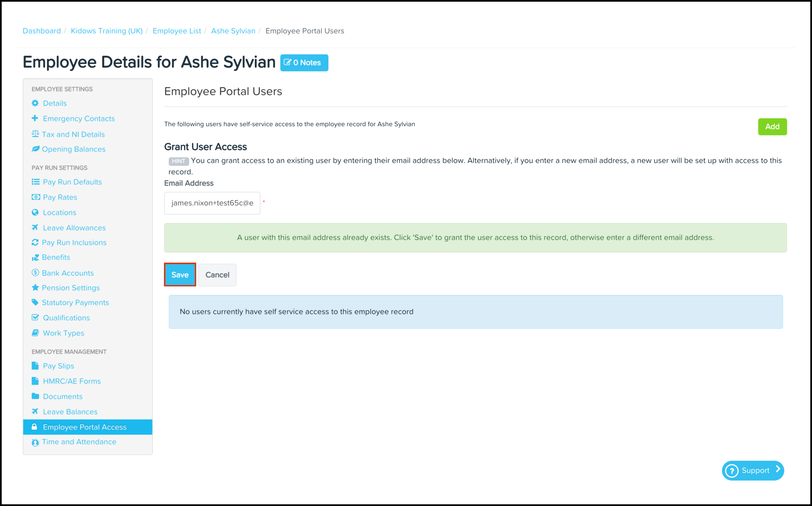Click the scales icon for Tax and NI
The width and height of the screenshot is (812, 506).
[35, 134]
